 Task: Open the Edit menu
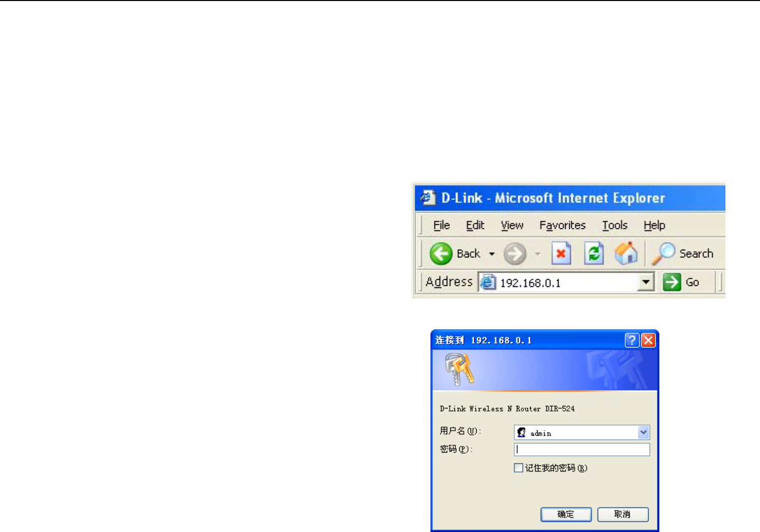(x=475, y=225)
